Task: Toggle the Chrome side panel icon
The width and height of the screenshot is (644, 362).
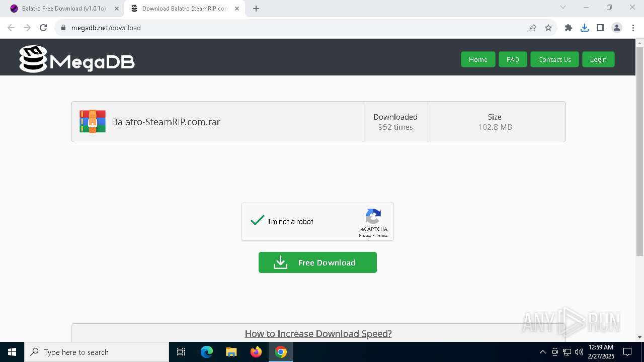Action: click(x=601, y=28)
